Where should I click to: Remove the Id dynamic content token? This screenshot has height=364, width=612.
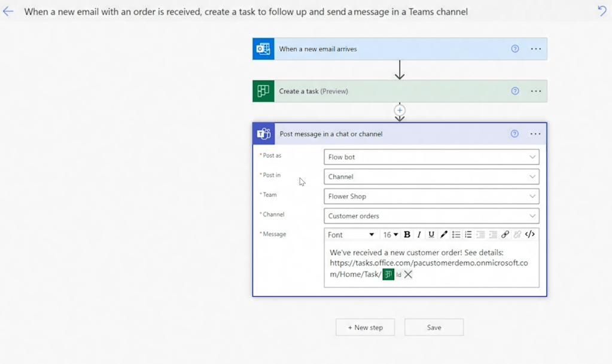(x=408, y=274)
